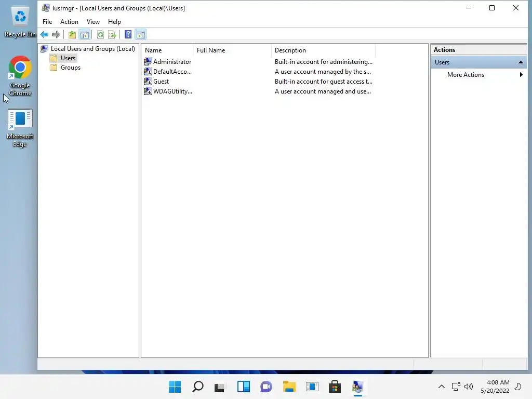
Task: Select Recycle Bin desktop icon
Action: point(20,22)
